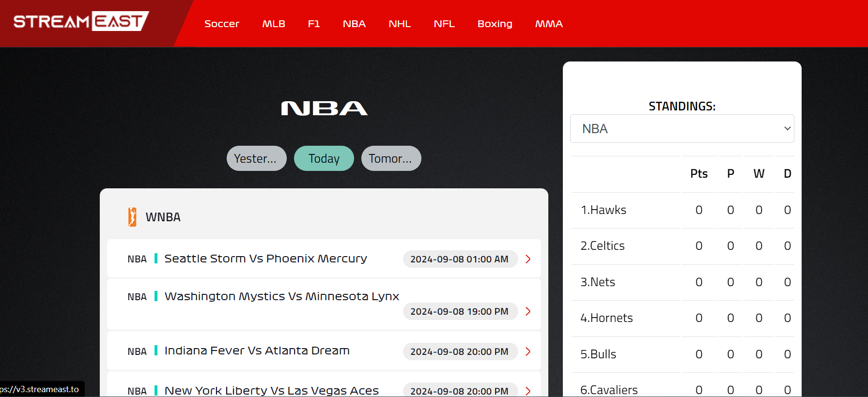The height and width of the screenshot is (397, 868).
Task: Open Seattle Storm Vs Phoenix Mercury
Action: pos(265,259)
